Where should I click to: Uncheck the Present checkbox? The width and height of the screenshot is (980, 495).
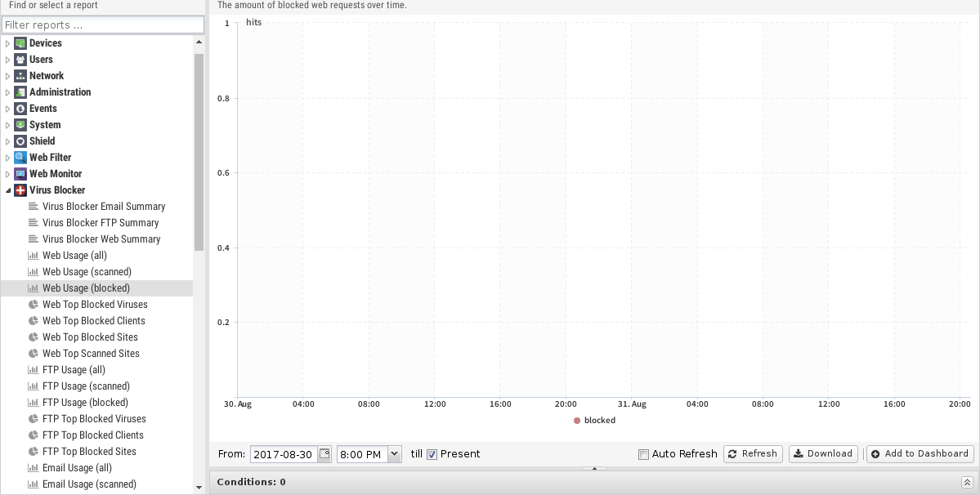pyautogui.click(x=432, y=454)
